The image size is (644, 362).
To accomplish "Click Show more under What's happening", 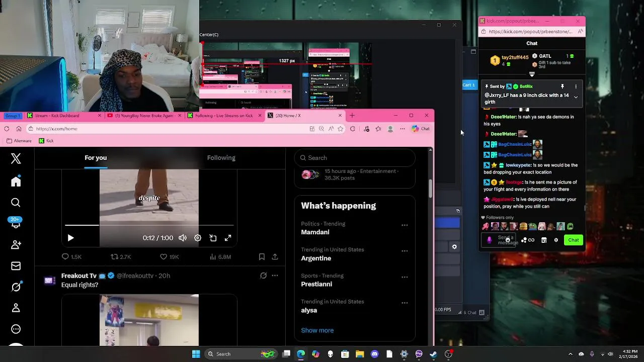I will 317,330.
